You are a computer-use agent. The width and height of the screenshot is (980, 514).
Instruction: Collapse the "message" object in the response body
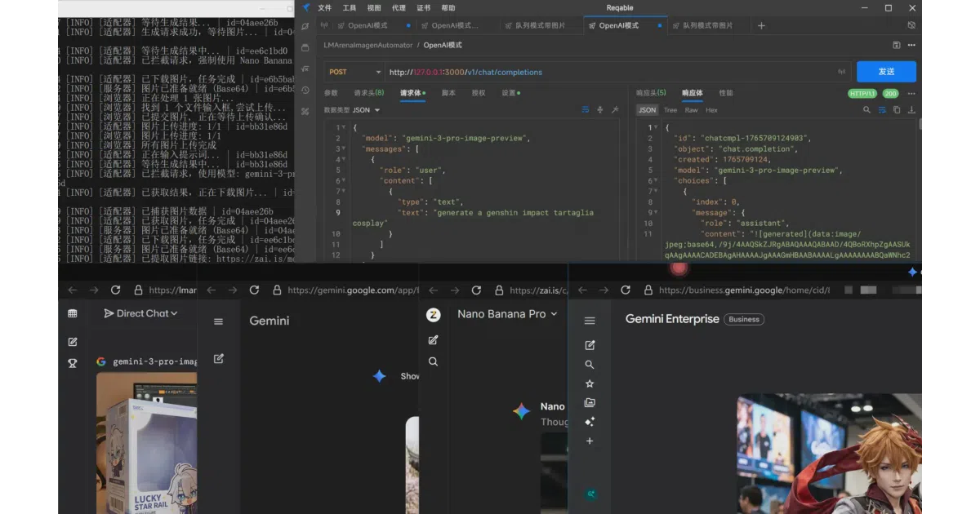coord(656,213)
